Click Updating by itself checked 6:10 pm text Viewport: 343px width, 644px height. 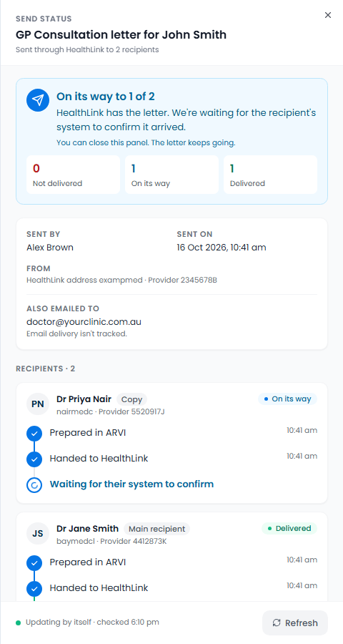[92, 623]
